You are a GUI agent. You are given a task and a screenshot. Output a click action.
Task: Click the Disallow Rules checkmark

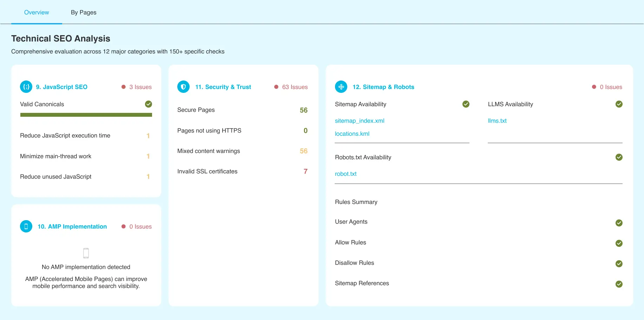point(619,264)
